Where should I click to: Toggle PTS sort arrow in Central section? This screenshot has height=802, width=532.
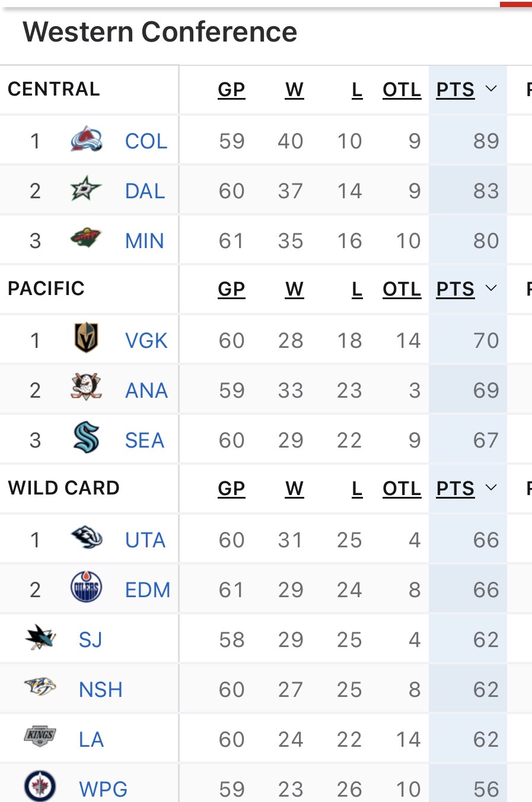491,89
